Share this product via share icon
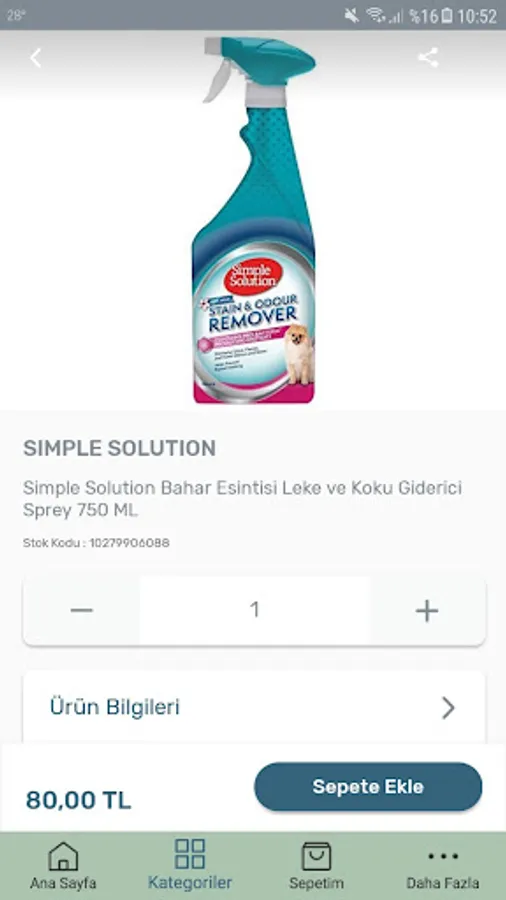 click(x=428, y=57)
